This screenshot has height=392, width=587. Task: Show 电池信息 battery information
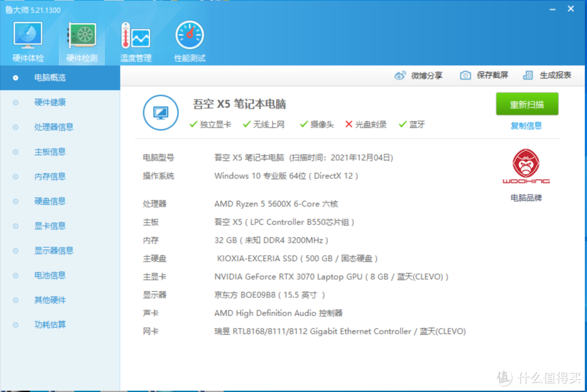[x=50, y=275]
